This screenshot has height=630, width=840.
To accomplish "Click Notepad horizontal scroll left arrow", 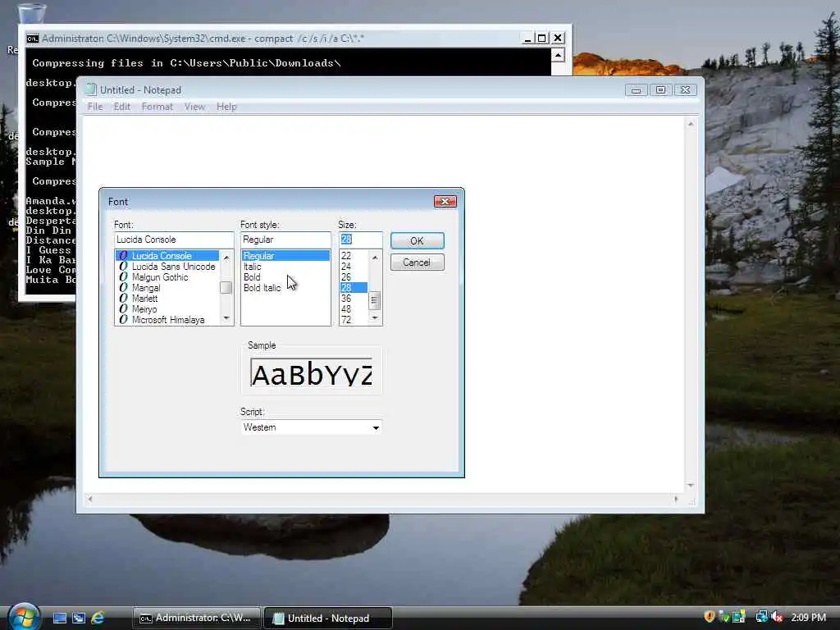I will [90, 500].
